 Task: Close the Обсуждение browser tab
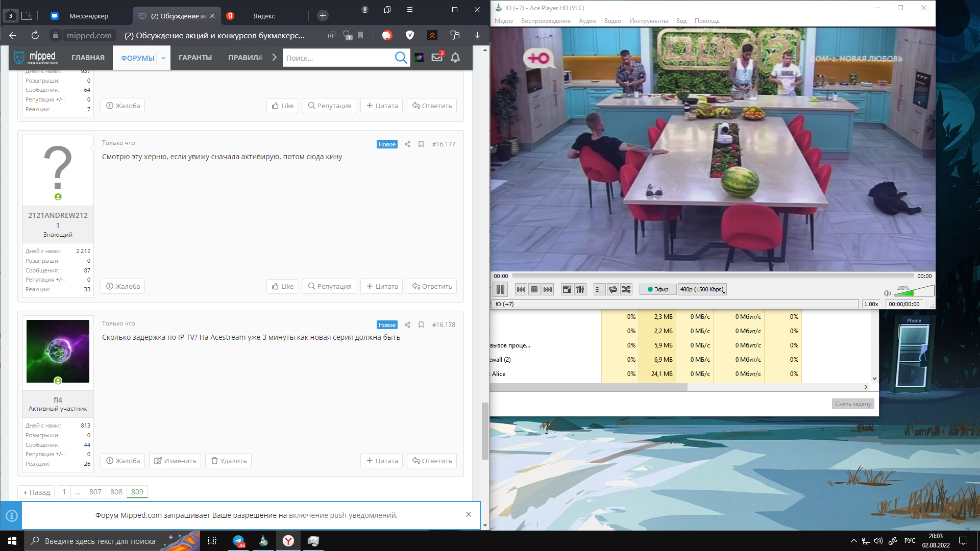coord(212,16)
